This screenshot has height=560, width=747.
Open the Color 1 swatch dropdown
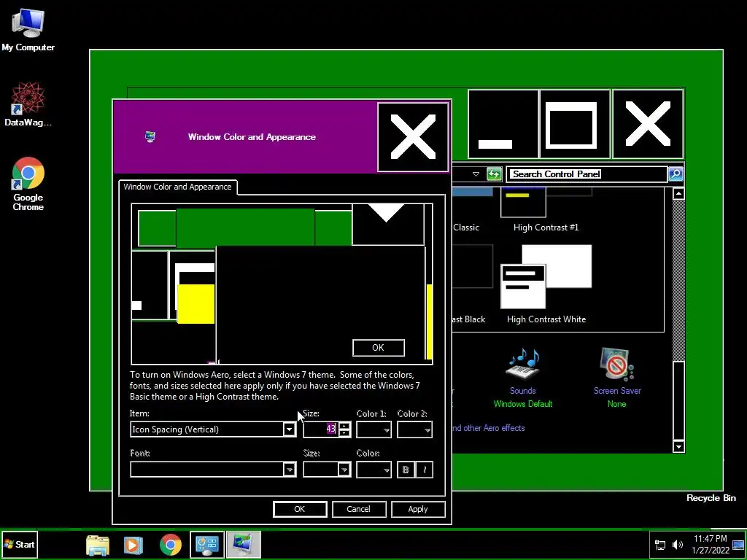click(x=374, y=429)
